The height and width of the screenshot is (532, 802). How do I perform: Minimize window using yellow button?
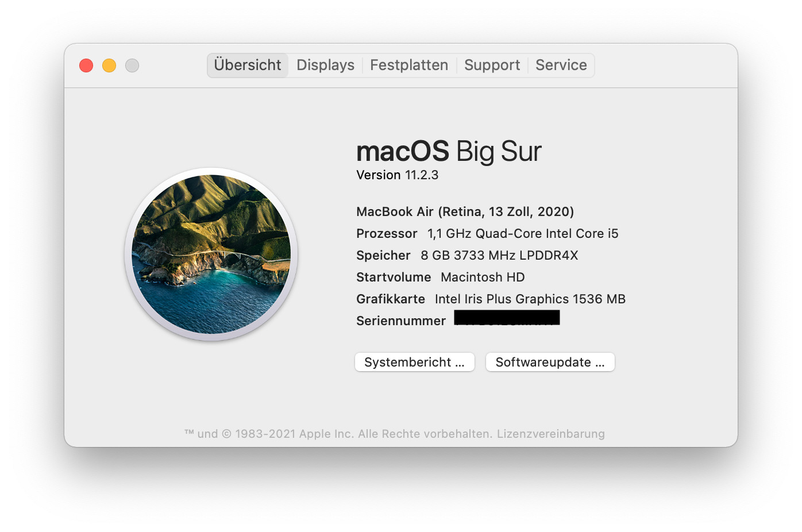109,65
